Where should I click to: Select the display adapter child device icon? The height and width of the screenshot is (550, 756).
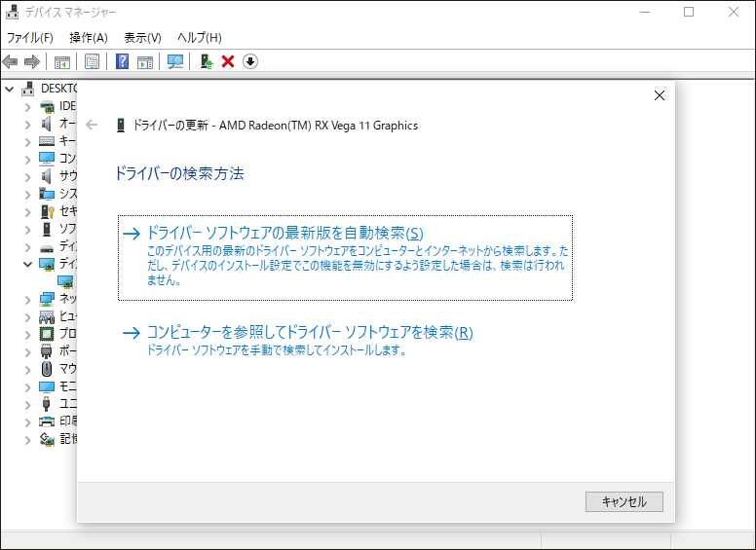click(x=65, y=281)
